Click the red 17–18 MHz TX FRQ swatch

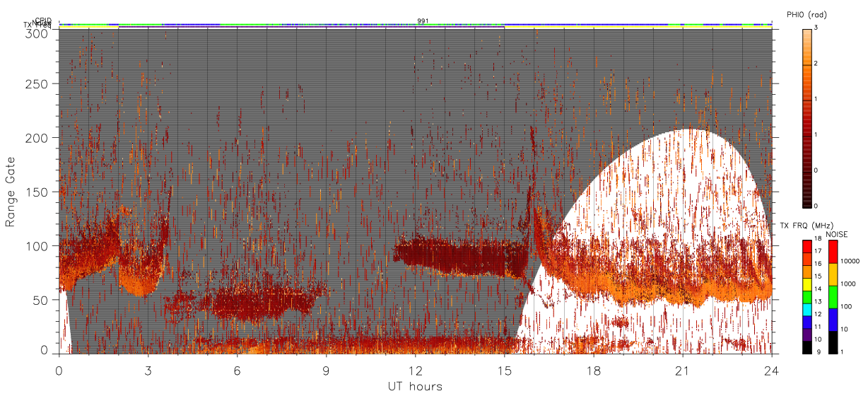pyautogui.click(x=807, y=247)
